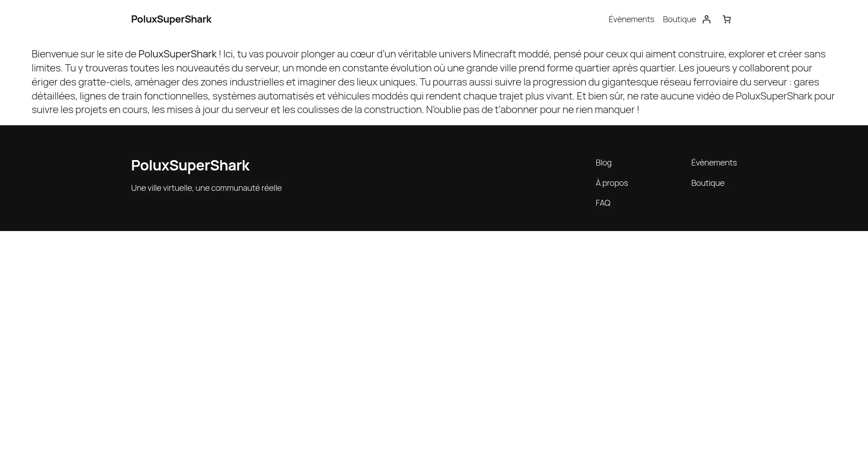Go to Évènements in the top navigation

point(631,19)
